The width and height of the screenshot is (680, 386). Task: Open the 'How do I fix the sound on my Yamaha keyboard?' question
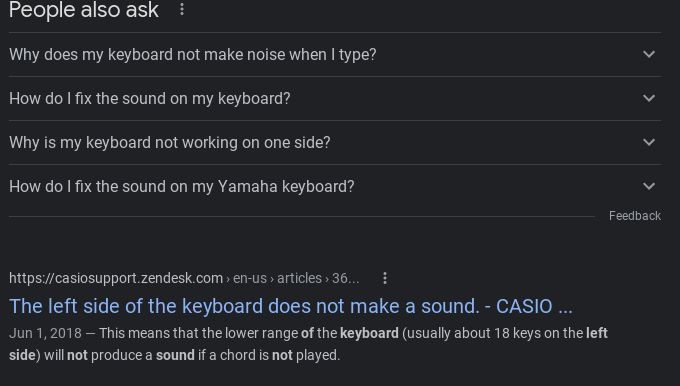coord(335,186)
